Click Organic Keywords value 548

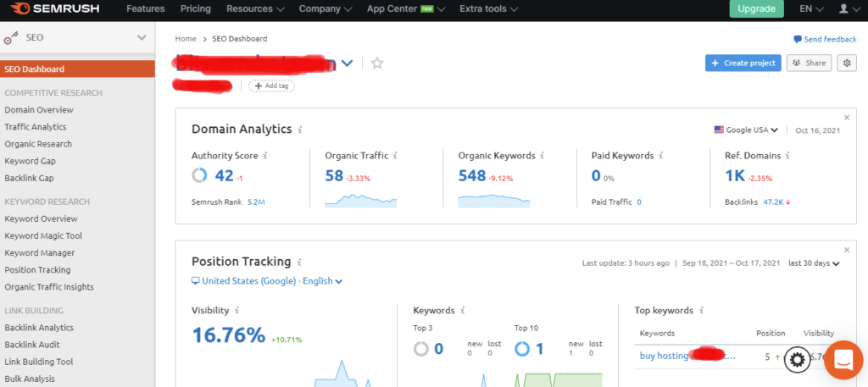(472, 176)
